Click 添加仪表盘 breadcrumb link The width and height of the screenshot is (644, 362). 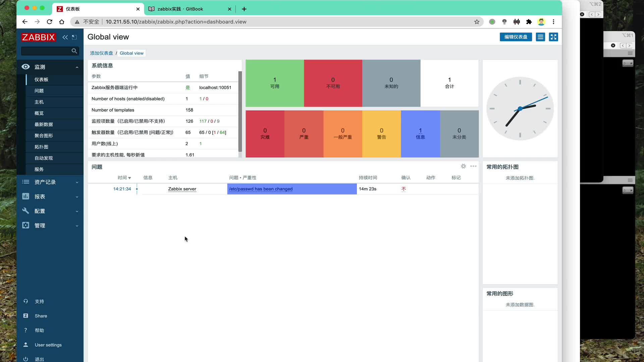click(101, 53)
